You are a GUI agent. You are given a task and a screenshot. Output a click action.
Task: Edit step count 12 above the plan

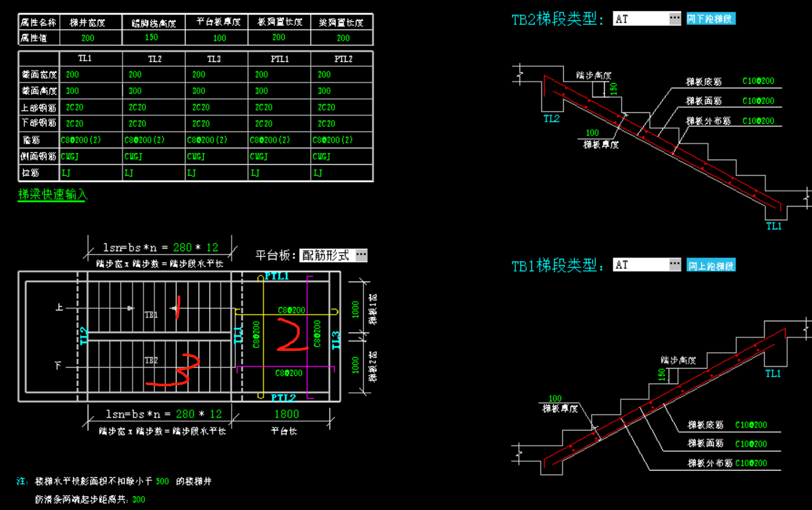point(212,247)
